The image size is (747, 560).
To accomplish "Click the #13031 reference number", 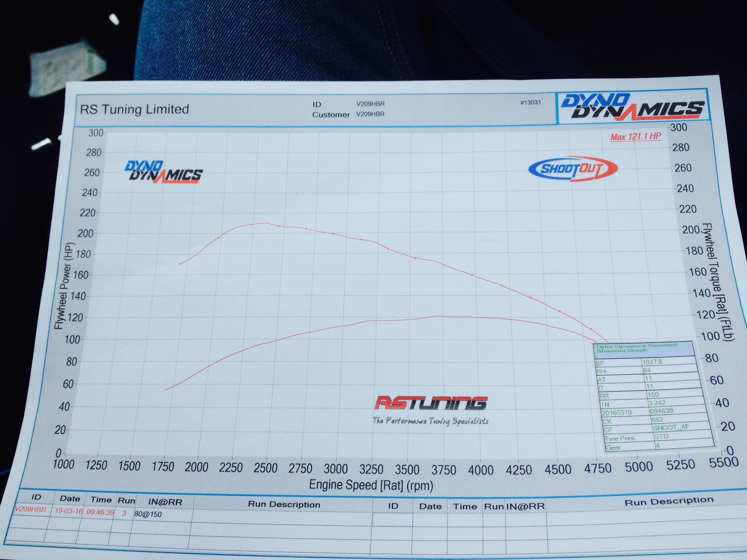I will click(x=530, y=102).
